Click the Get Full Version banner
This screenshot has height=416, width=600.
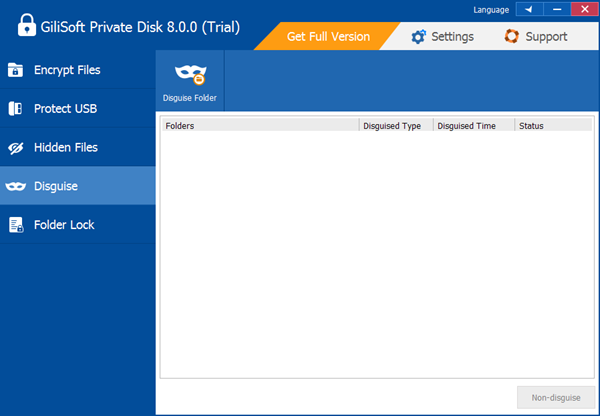(328, 36)
